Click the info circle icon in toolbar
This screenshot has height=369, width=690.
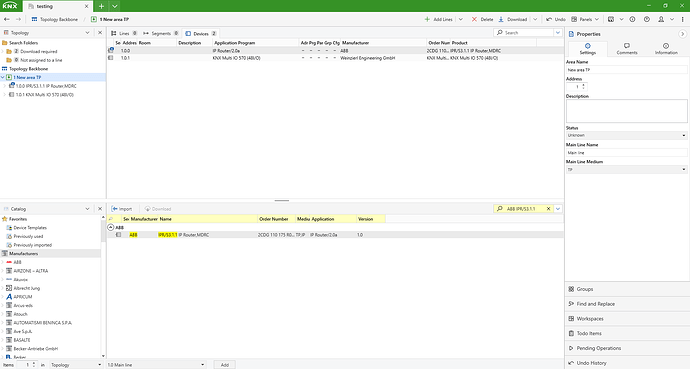[632, 19]
